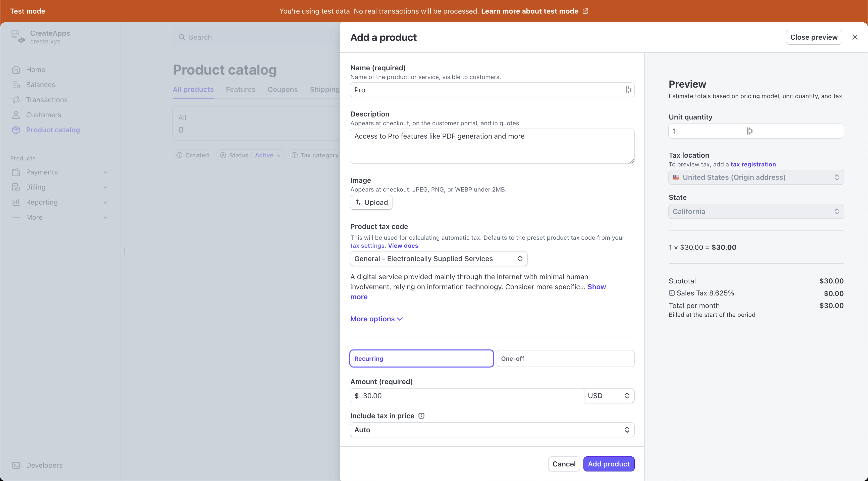Click the Home sidebar icon
868x481 pixels.
point(16,70)
